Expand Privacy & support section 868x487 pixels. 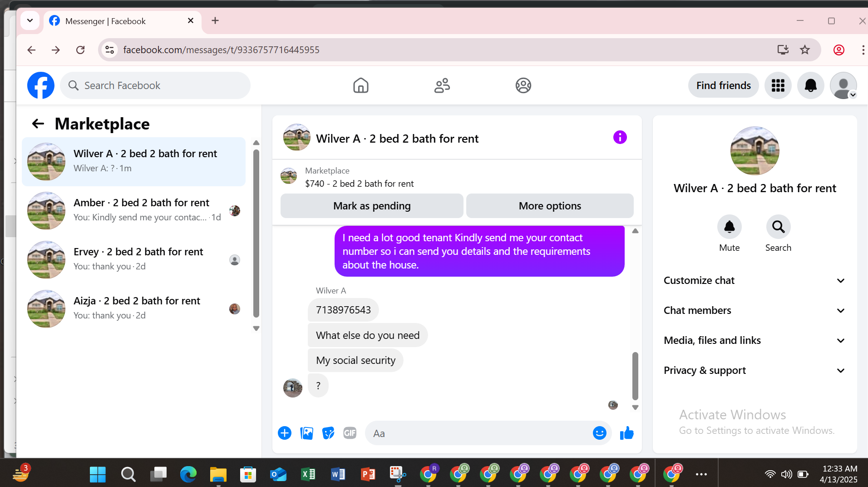pos(754,370)
